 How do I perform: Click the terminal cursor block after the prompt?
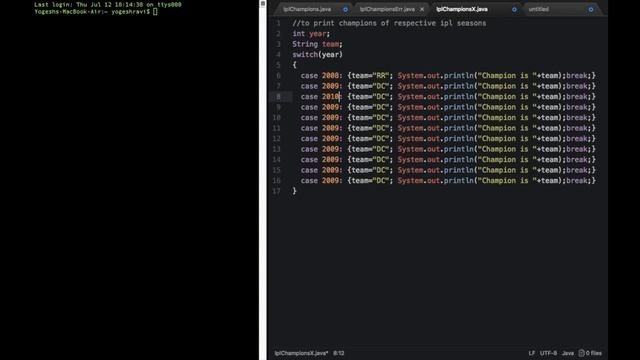(x=155, y=12)
